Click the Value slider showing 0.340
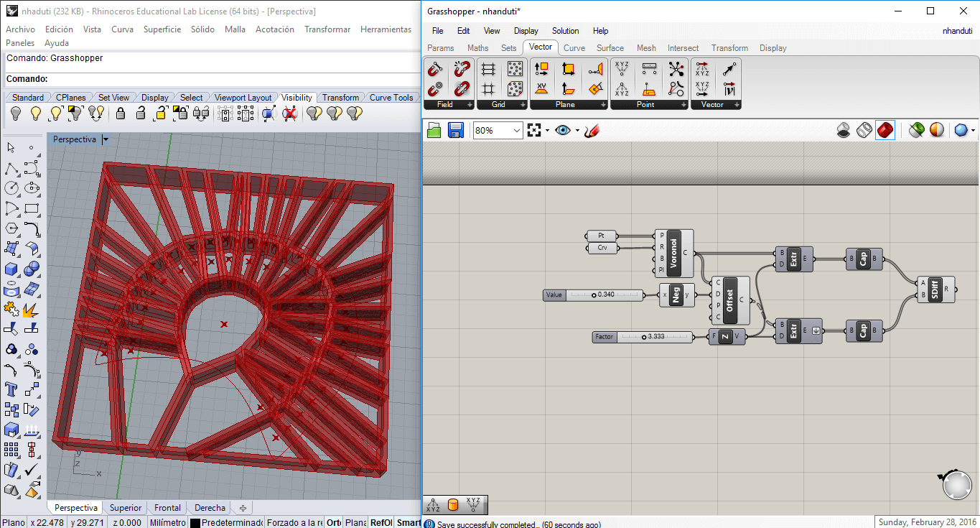 (594, 295)
